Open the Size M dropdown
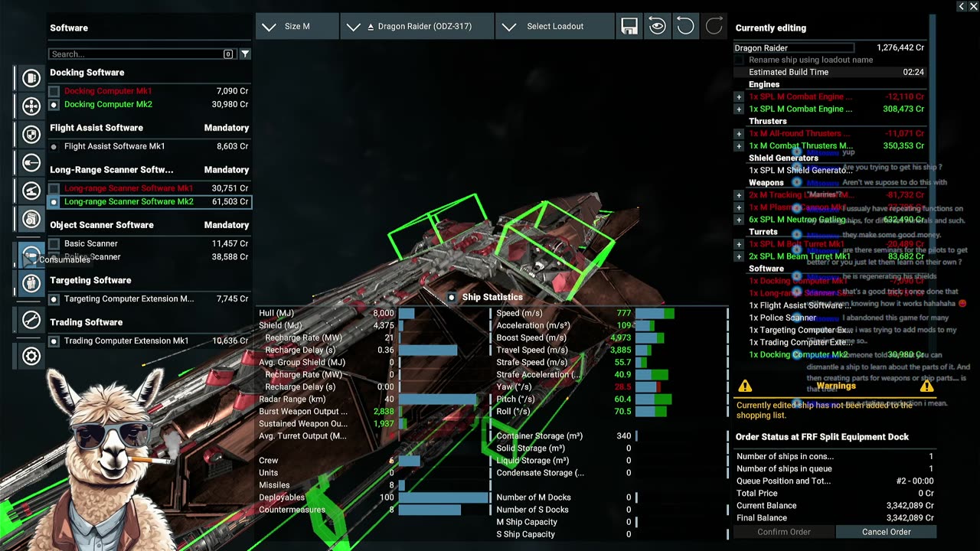Image resolution: width=980 pixels, height=551 pixels. tap(297, 26)
